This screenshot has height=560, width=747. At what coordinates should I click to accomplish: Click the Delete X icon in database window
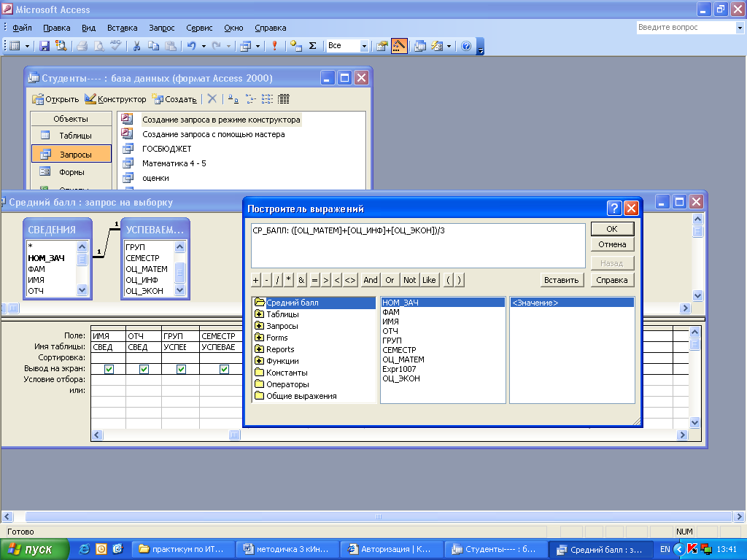[x=212, y=99]
